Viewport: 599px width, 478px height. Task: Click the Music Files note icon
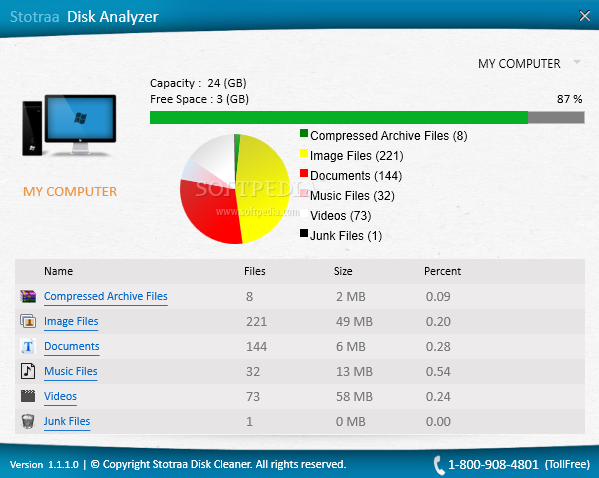pos(28,371)
